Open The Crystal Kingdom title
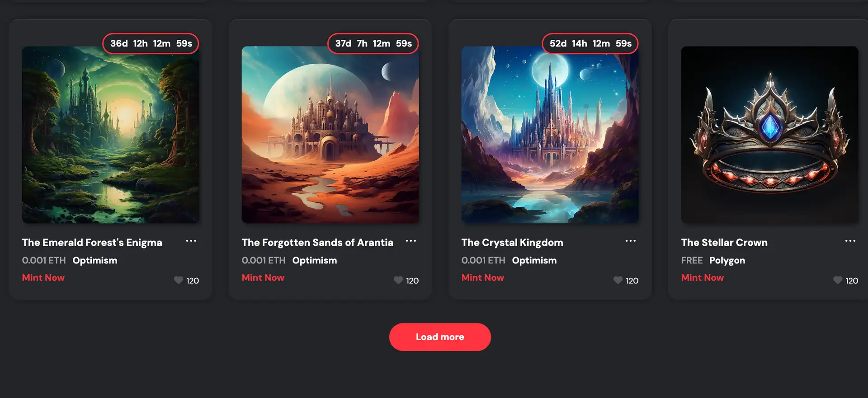The height and width of the screenshot is (398, 868). pyautogui.click(x=512, y=243)
